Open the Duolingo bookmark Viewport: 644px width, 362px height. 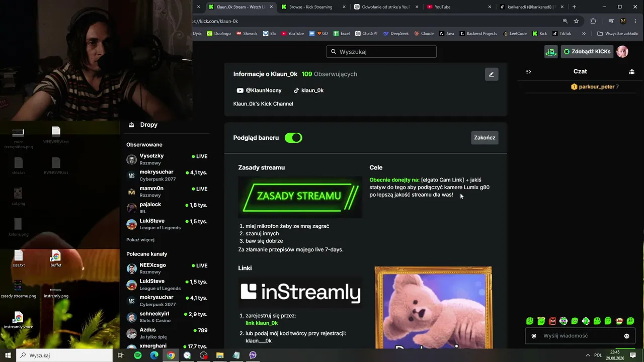(218, 34)
